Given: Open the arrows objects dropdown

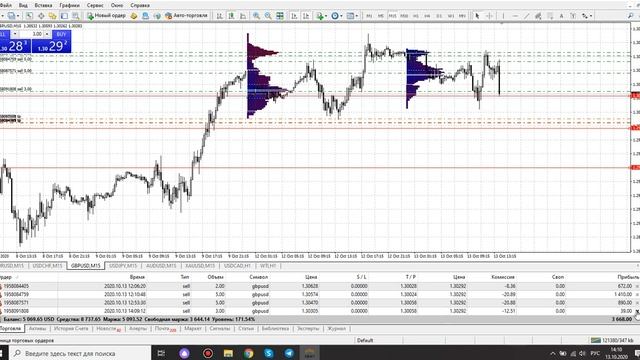Looking at the screenshot, I should coord(587,16).
